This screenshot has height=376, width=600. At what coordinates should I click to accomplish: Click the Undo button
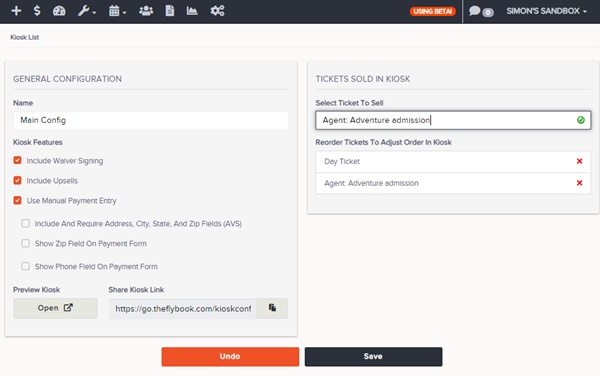click(230, 356)
